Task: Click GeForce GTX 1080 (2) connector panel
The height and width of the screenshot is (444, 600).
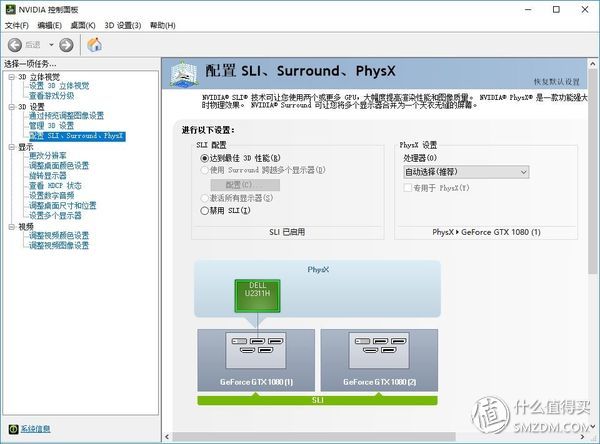Action: 379,350
